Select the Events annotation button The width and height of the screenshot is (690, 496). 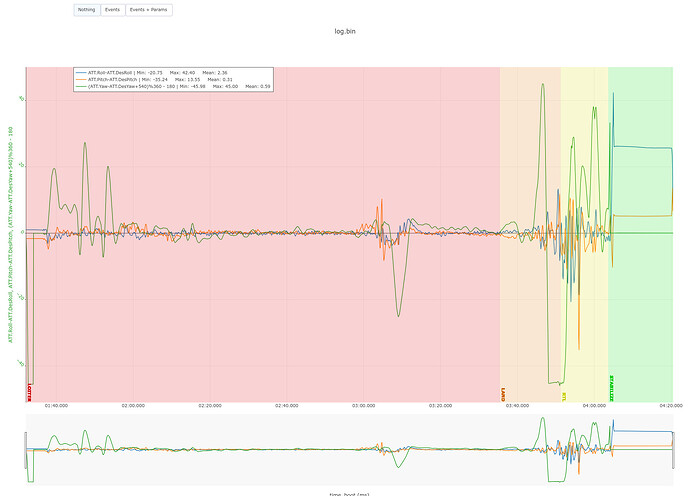[x=113, y=10]
